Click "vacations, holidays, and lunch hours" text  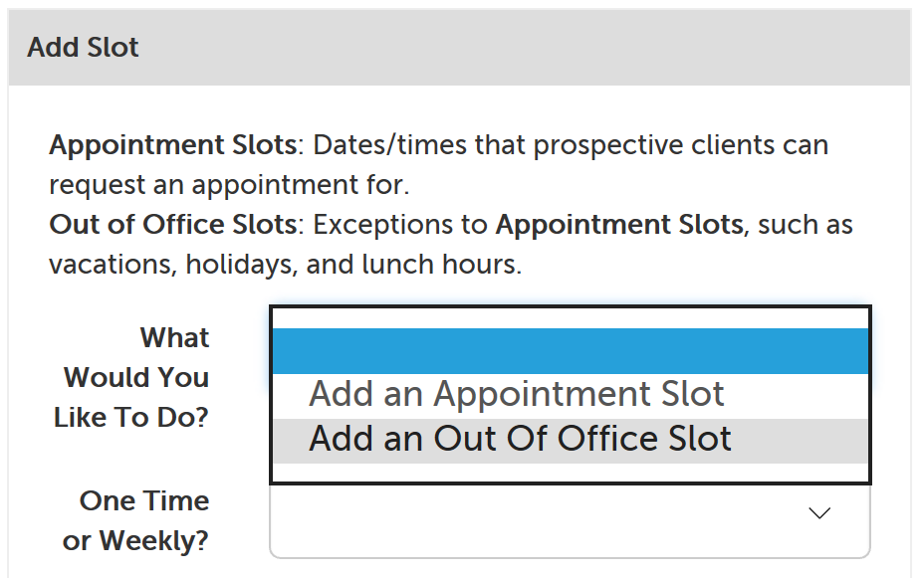(285, 265)
